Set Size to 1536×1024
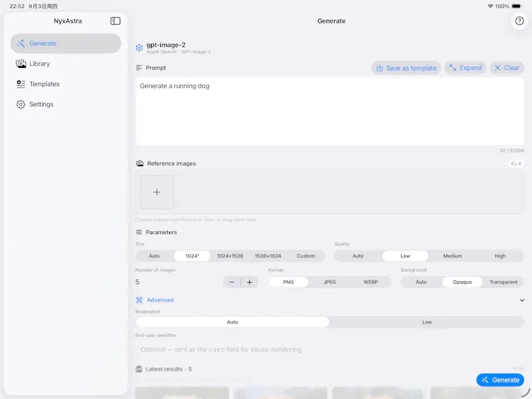The height and width of the screenshot is (399, 532). pos(268,256)
